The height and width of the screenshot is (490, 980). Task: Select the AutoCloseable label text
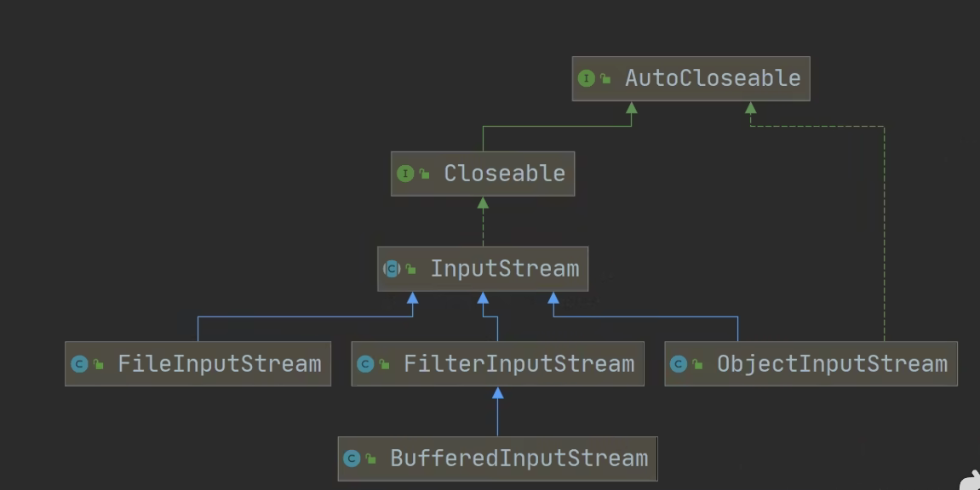coord(713,78)
